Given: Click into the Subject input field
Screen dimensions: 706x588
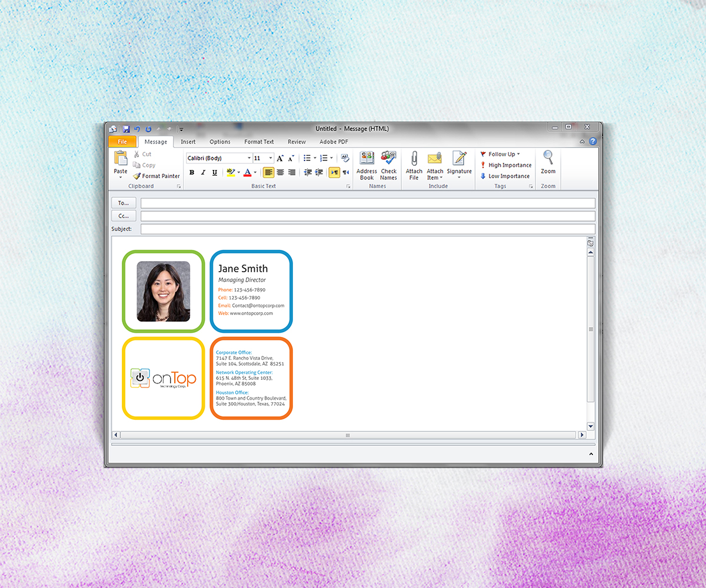Looking at the screenshot, I should point(368,229).
